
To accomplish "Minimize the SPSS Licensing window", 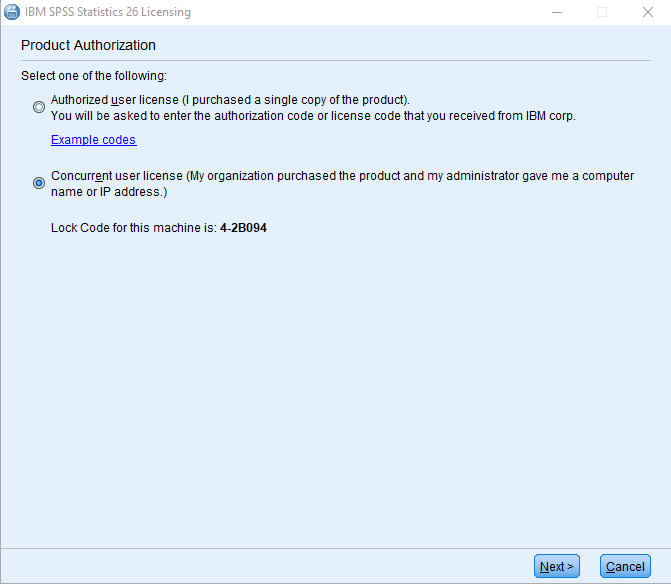I will point(557,12).
